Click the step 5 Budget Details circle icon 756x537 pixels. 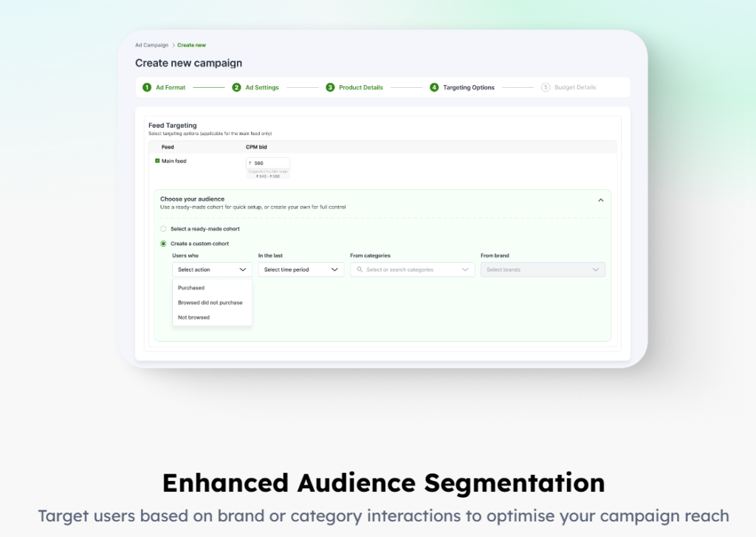click(546, 87)
